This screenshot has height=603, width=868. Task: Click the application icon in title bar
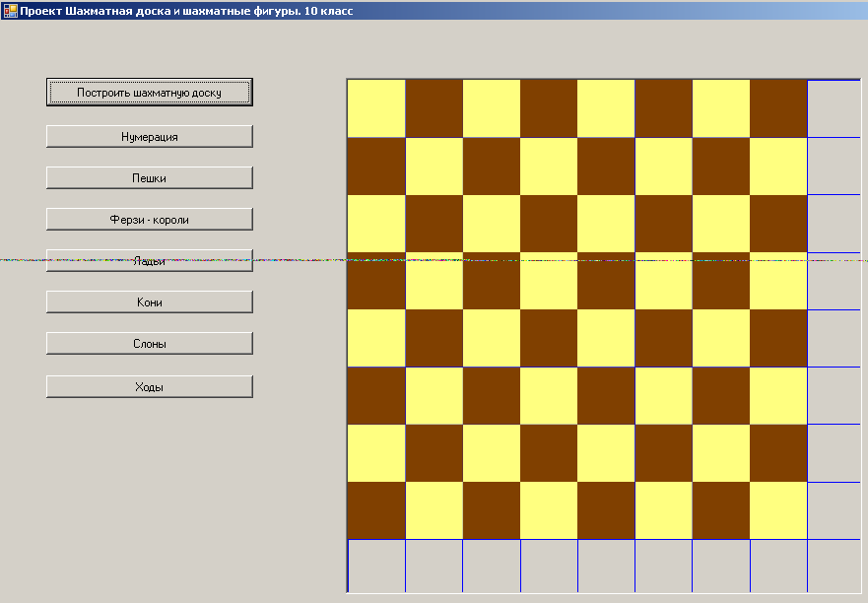tap(11, 11)
